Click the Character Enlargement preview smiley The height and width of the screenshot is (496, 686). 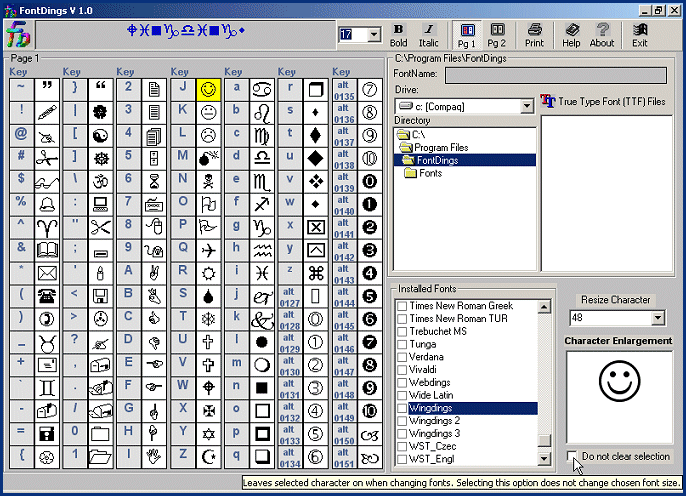click(x=620, y=381)
